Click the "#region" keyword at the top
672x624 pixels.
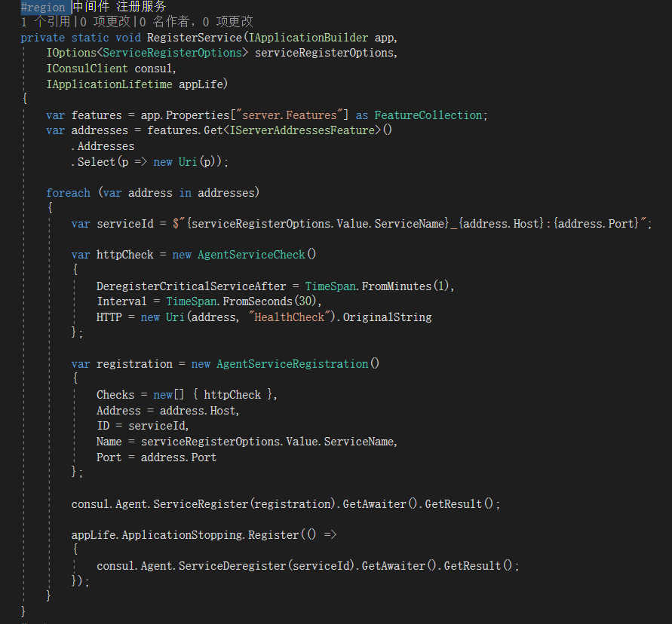(x=43, y=8)
